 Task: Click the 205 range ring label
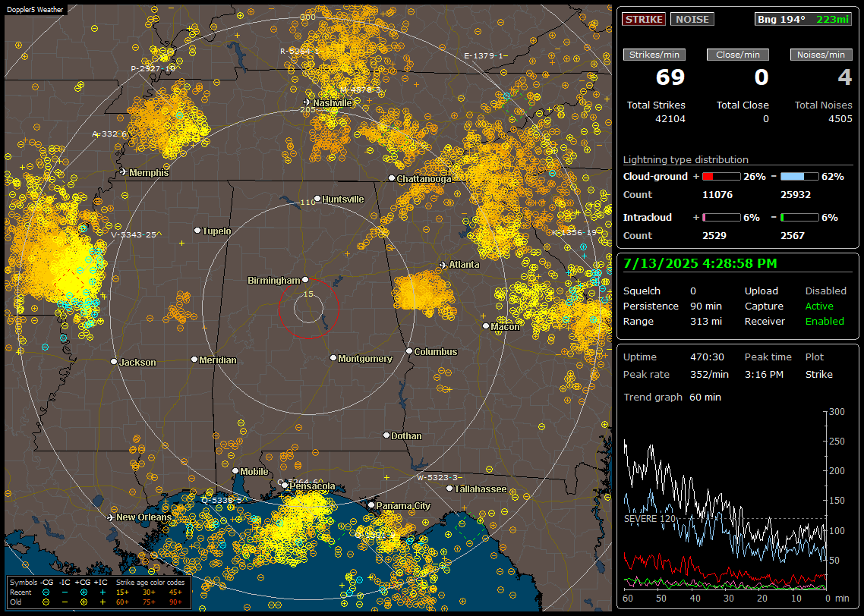(x=307, y=109)
